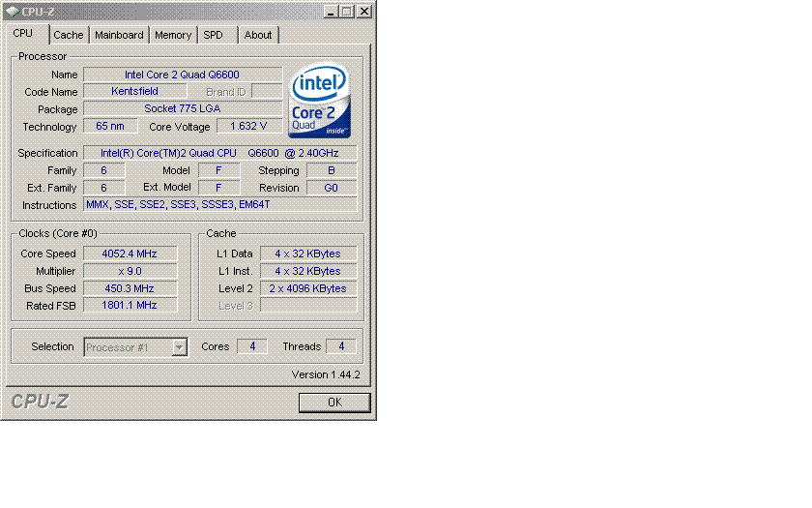Click the 1.632 V core voltage value

[249, 126]
